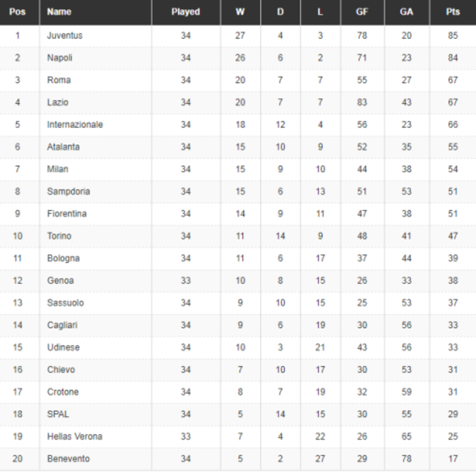This screenshot has width=476, height=473.
Task: Sort by the GF column header
Action: coord(362,12)
